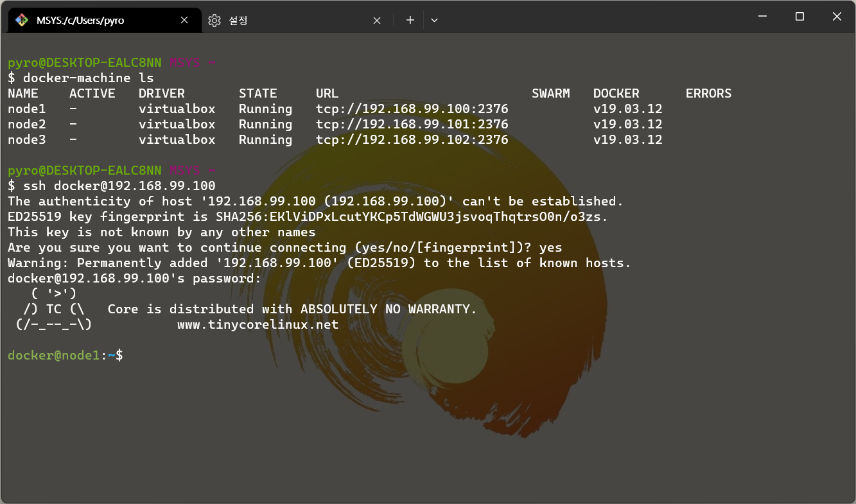Click the 'ssh docker@192.168.99.100' command

(x=119, y=186)
